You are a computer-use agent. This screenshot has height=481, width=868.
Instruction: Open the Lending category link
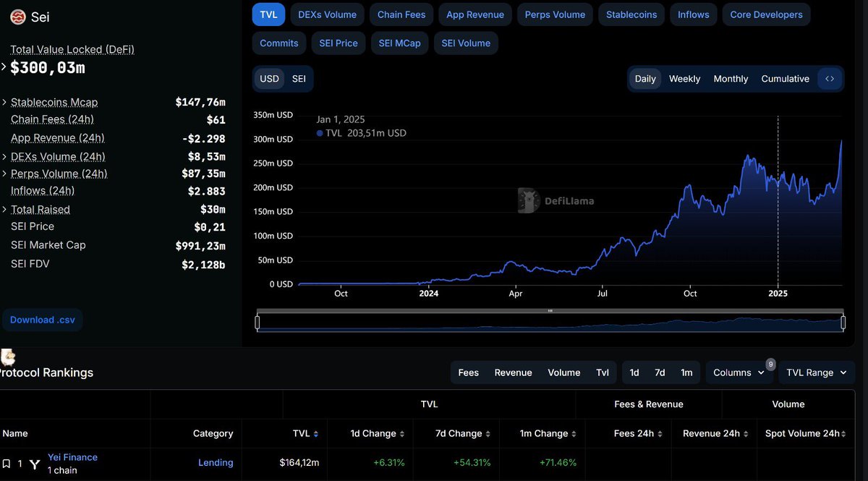216,463
